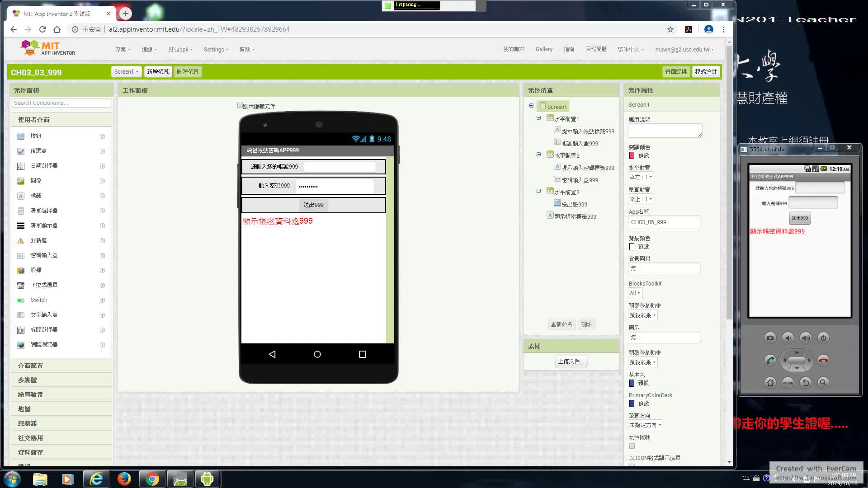Select the 按鈕 button component icon

pyautogui.click(x=21, y=136)
